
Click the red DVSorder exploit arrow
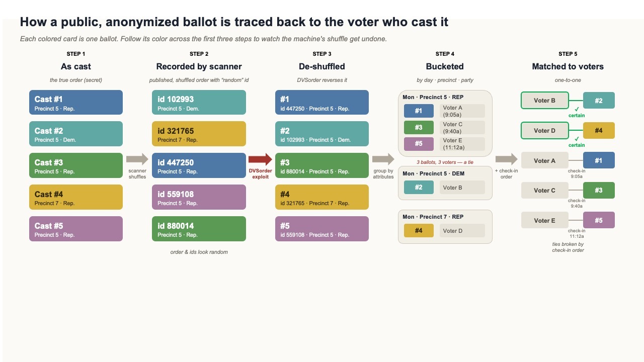point(260,159)
